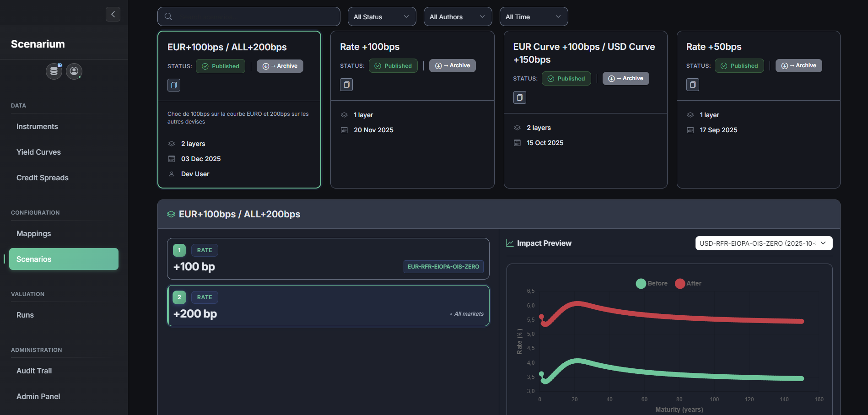Open the All Status filter dropdown
This screenshot has height=415, width=868.
(x=382, y=17)
